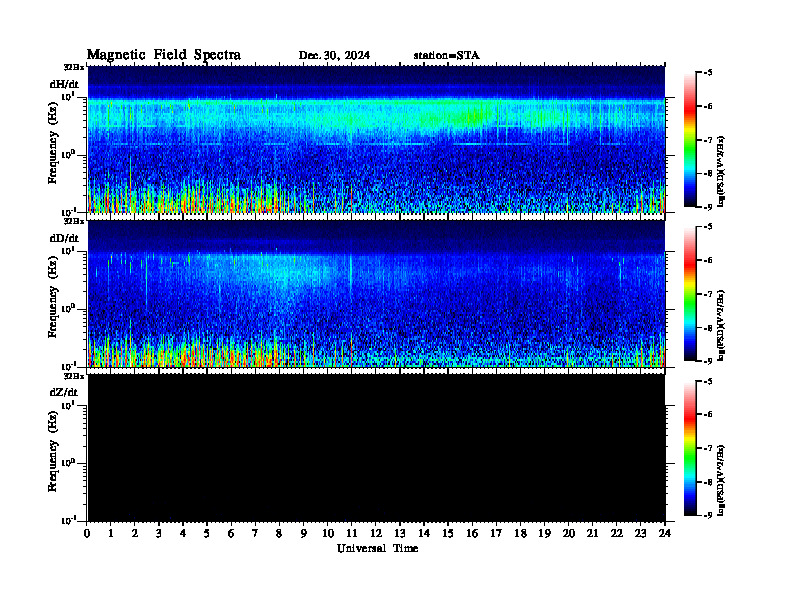Click the "dZ/dt" panel label
Viewport: 792px width, 612px height.
coord(64,392)
